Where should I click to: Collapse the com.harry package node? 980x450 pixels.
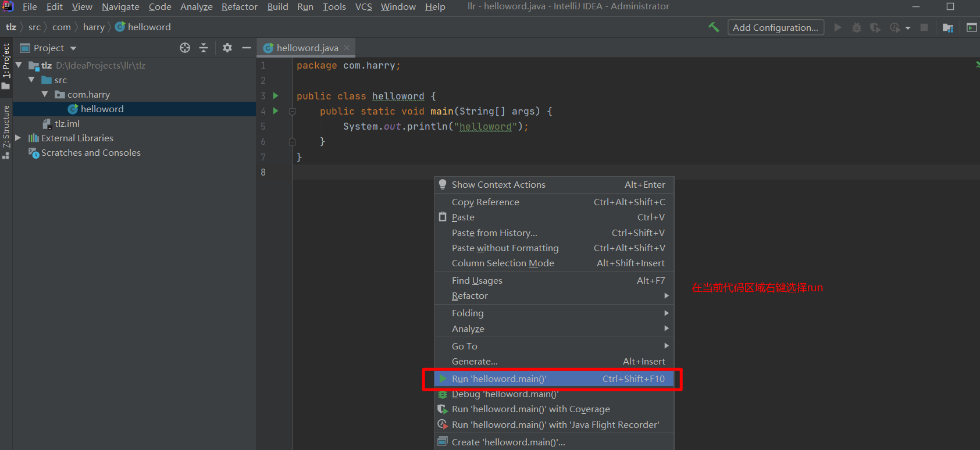coord(45,94)
